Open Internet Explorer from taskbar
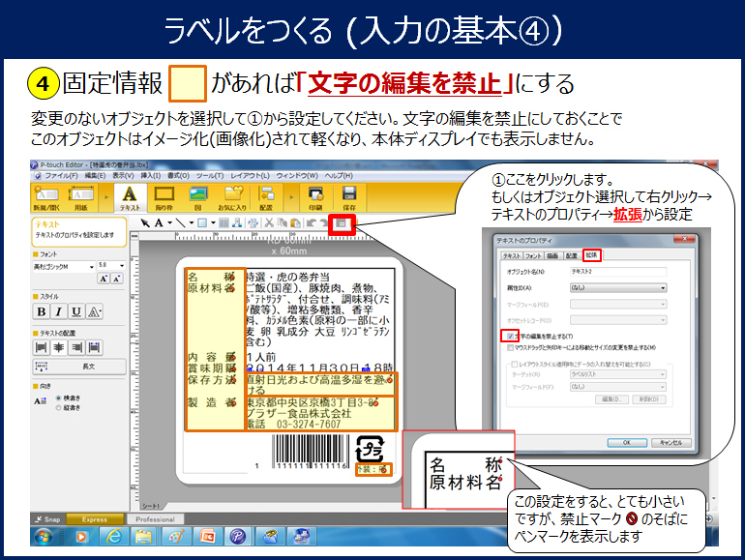 (113, 536)
